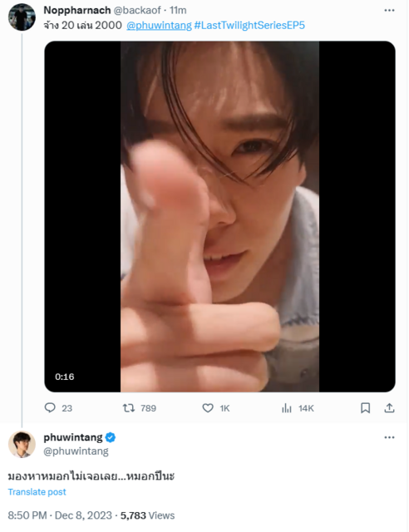The height and width of the screenshot is (532, 409).
Task: Share the post with the upload icon
Action: 389,408
